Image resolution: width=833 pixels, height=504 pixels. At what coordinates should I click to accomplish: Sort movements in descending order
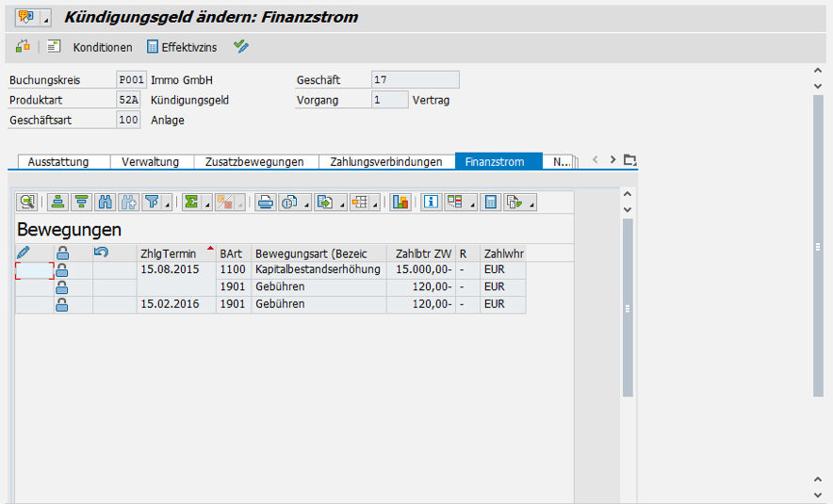pyautogui.click(x=82, y=202)
